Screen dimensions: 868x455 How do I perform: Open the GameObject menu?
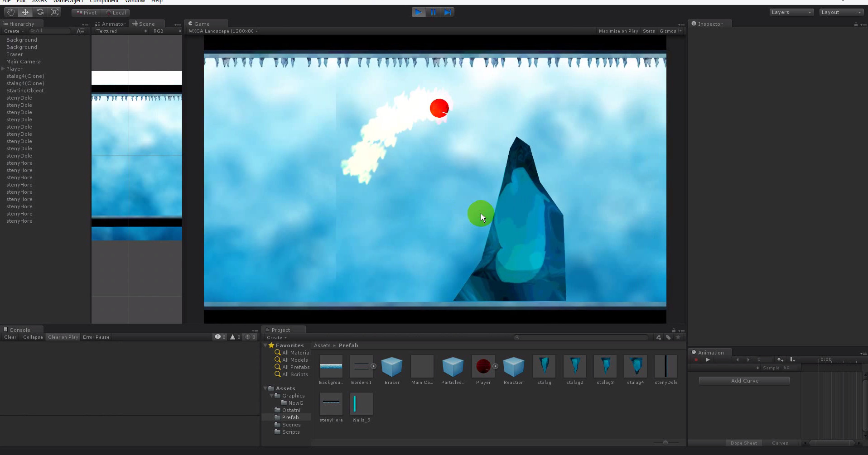[x=68, y=1]
